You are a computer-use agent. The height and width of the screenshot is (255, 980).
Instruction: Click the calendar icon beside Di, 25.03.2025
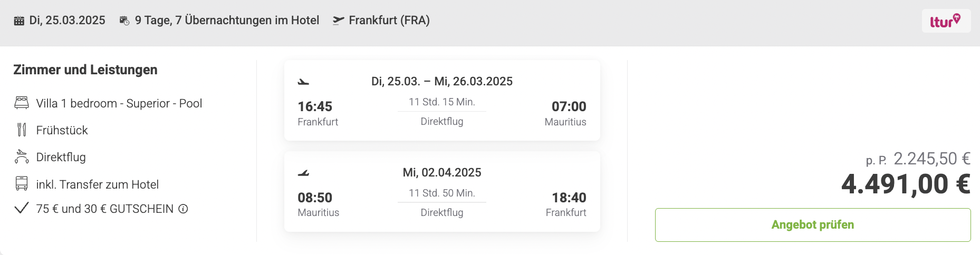click(x=19, y=21)
